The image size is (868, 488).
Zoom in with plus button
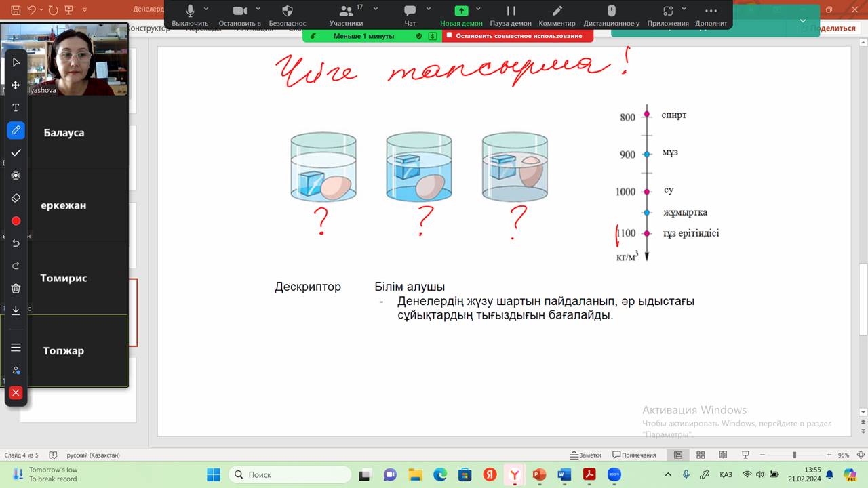coord(830,455)
